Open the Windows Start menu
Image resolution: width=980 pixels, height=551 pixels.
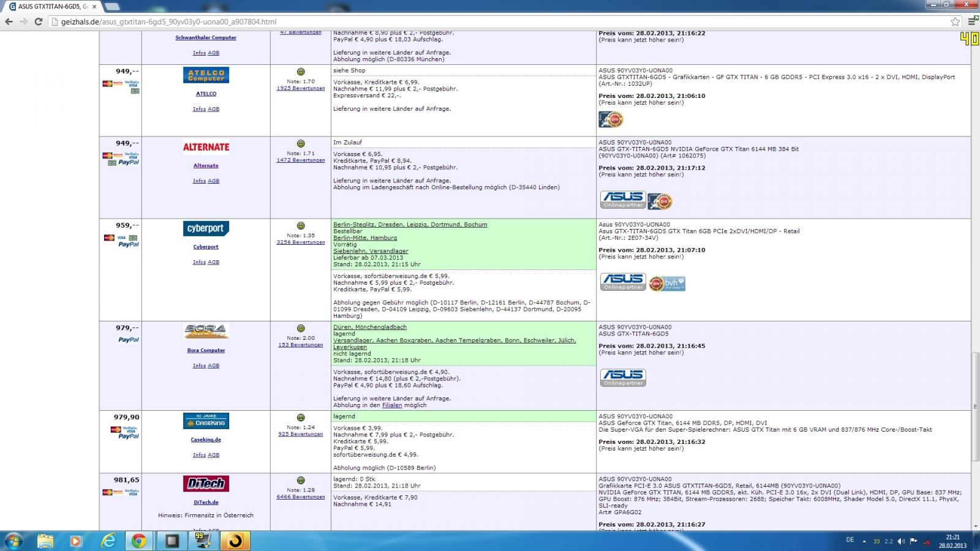(13, 541)
